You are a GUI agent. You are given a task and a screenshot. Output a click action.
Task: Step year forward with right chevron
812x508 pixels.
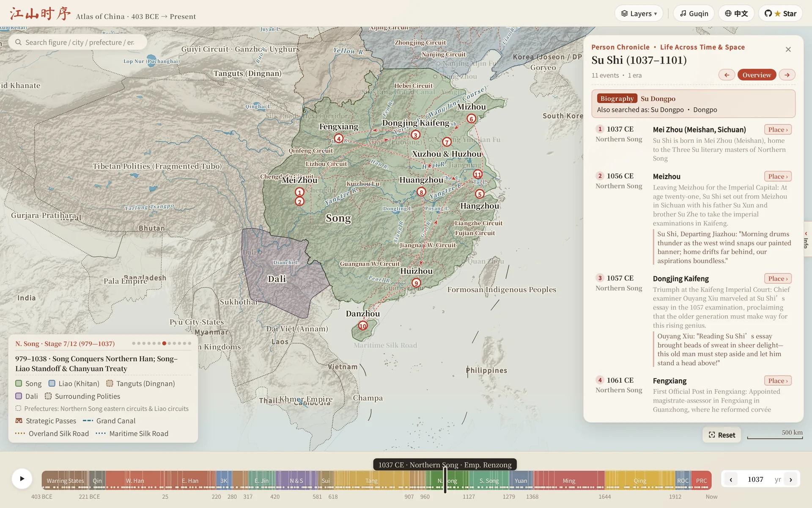791,479
